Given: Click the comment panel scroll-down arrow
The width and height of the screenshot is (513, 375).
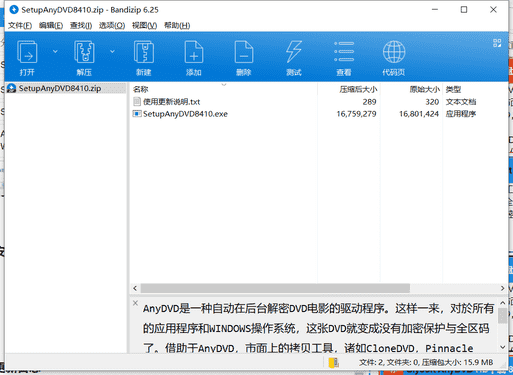Looking at the screenshot, I should tap(503, 348).
